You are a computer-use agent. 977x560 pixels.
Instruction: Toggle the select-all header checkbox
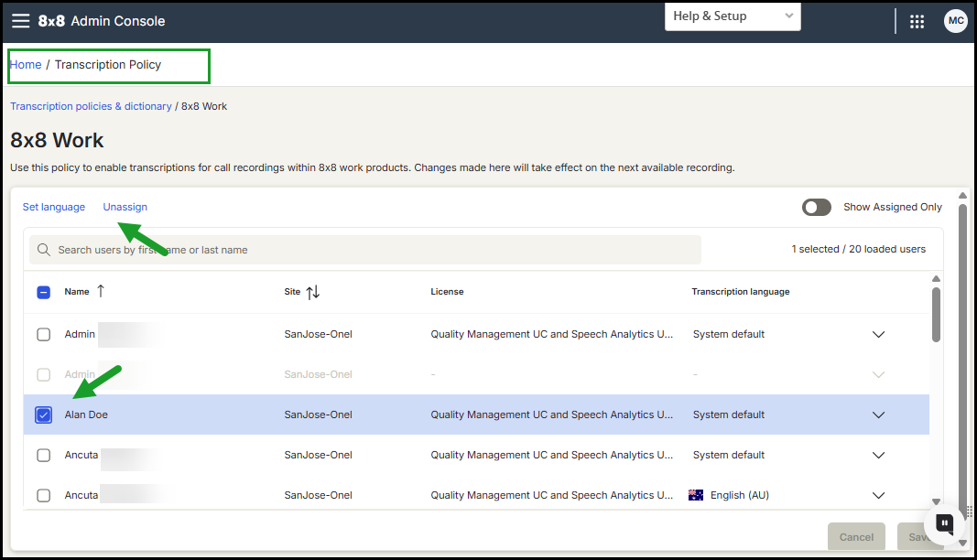pyautogui.click(x=44, y=292)
